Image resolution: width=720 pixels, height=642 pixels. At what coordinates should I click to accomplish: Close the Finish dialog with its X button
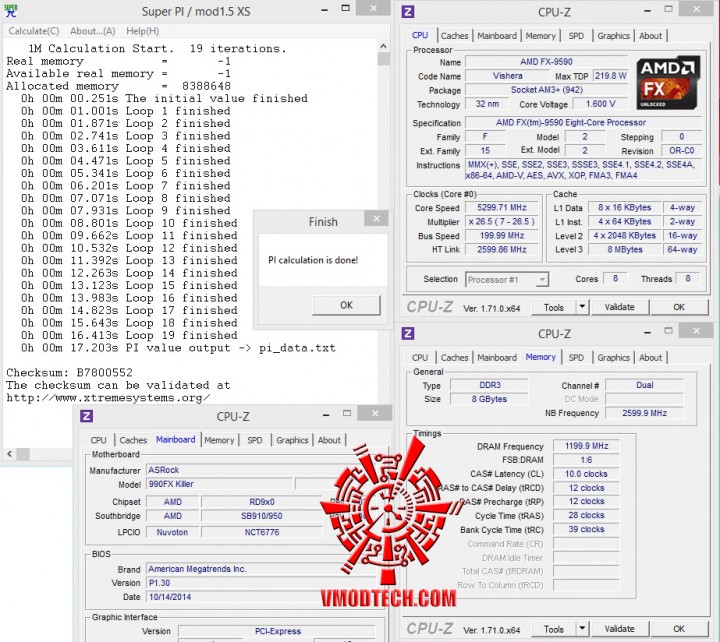click(376, 219)
